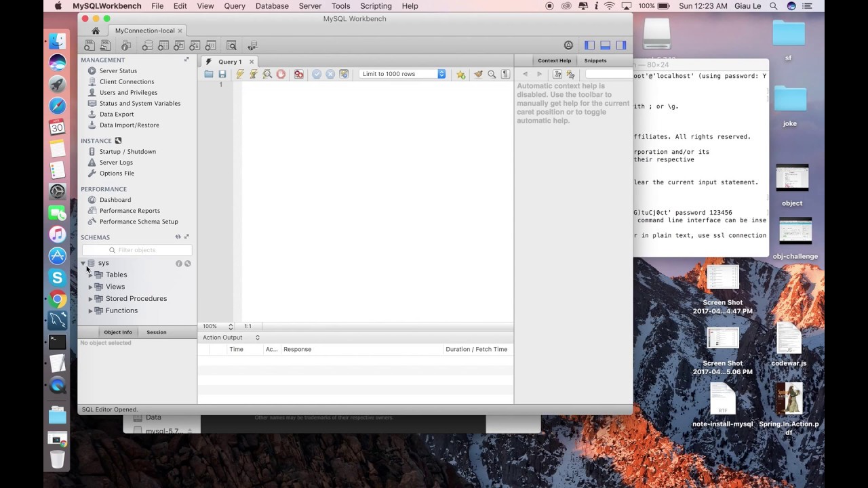Focus the Filter objects search field
Viewport: 868px width, 488px height.
[x=137, y=250]
